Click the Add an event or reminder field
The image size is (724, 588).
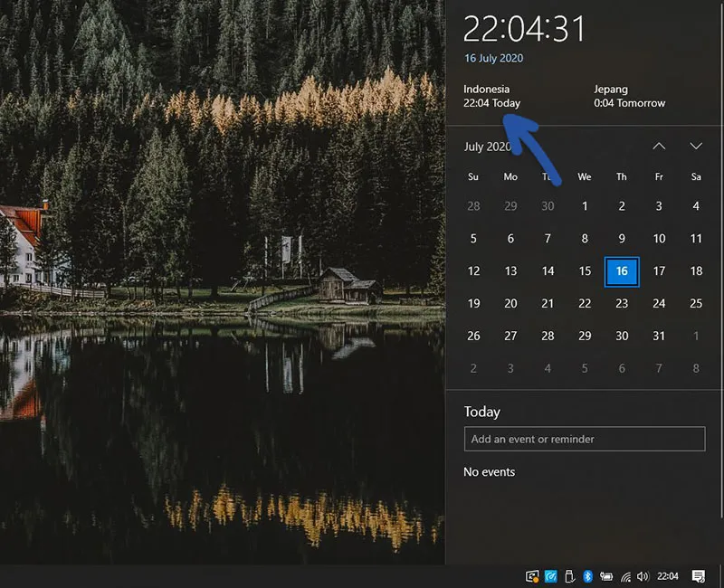584,440
